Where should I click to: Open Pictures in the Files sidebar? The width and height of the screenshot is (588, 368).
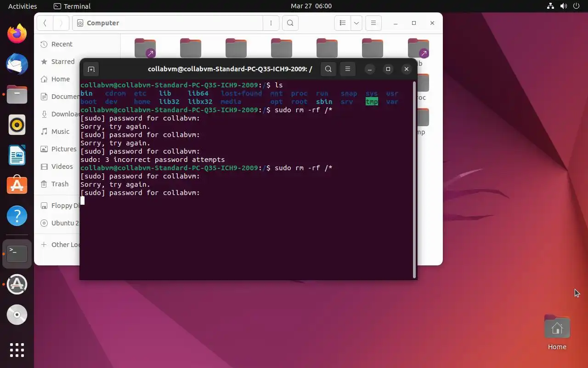(x=57, y=149)
